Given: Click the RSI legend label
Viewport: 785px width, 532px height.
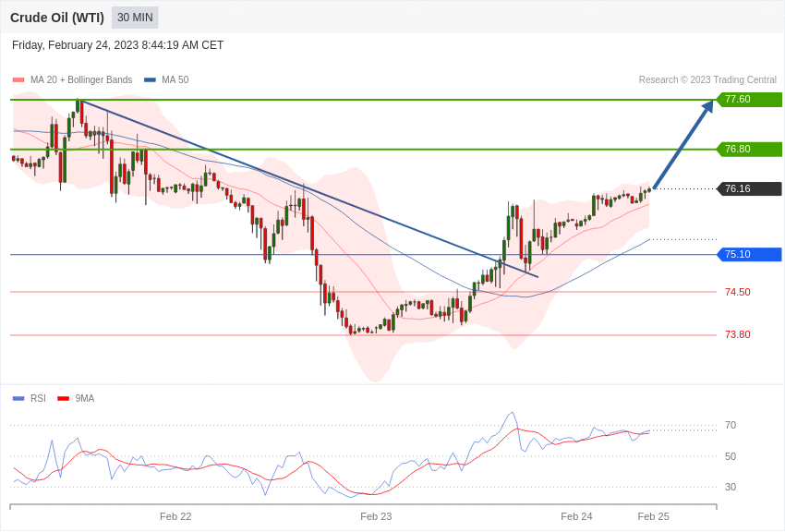Looking at the screenshot, I should point(38,398).
